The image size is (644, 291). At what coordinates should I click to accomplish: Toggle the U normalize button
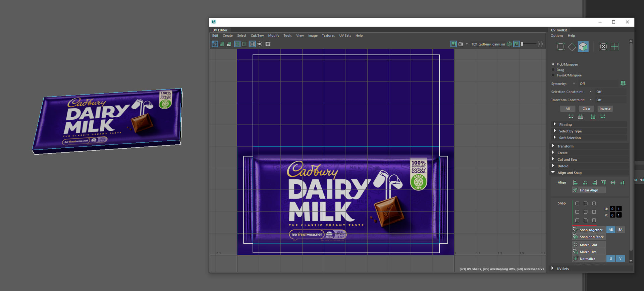pos(611,258)
